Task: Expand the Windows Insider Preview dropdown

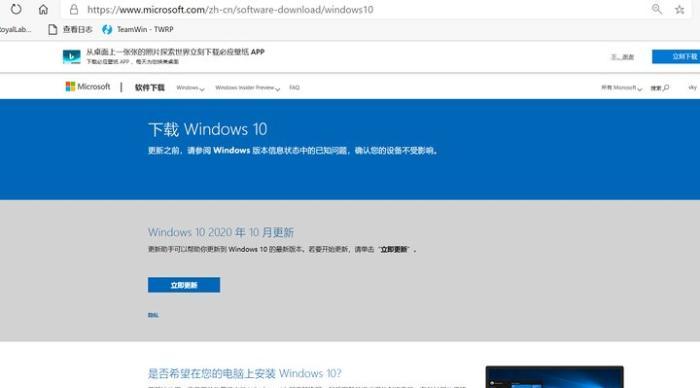Action: tap(247, 88)
